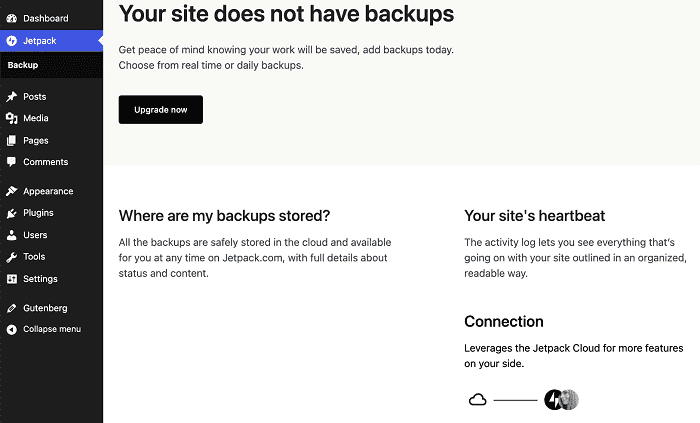
Task: Click the Pages stacked-sheets icon
Action: [12, 141]
